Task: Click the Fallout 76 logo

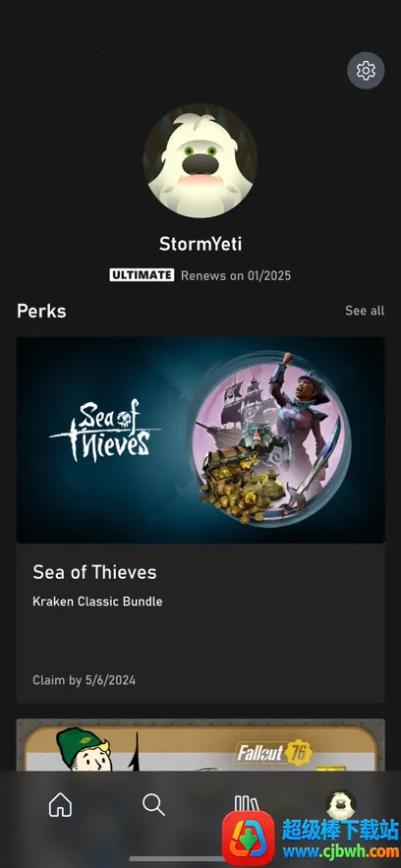Action: tap(274, 753)
